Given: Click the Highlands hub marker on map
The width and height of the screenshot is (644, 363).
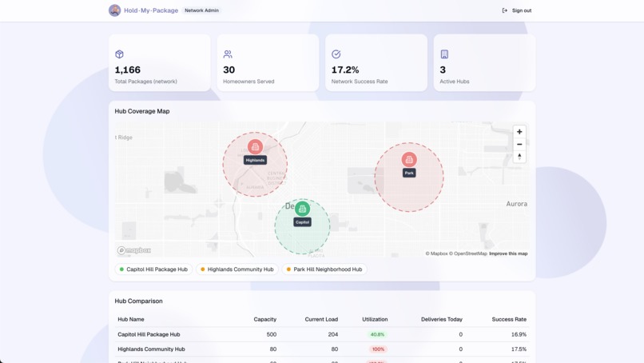Looking at the screenshot, I should (255, 147).
